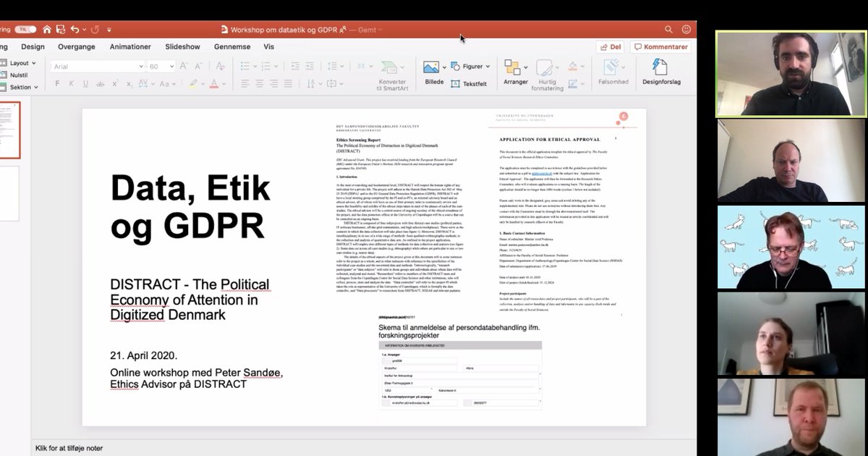Click the Del share button
The width and height of the screenshot is (868, 456).
[x=608, y=46]
